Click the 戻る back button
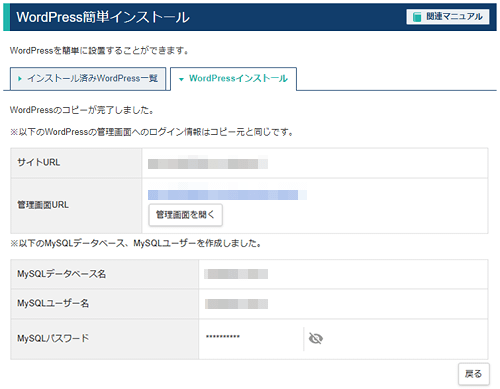The height and width of the screenshot is (389, 500). 474,374
